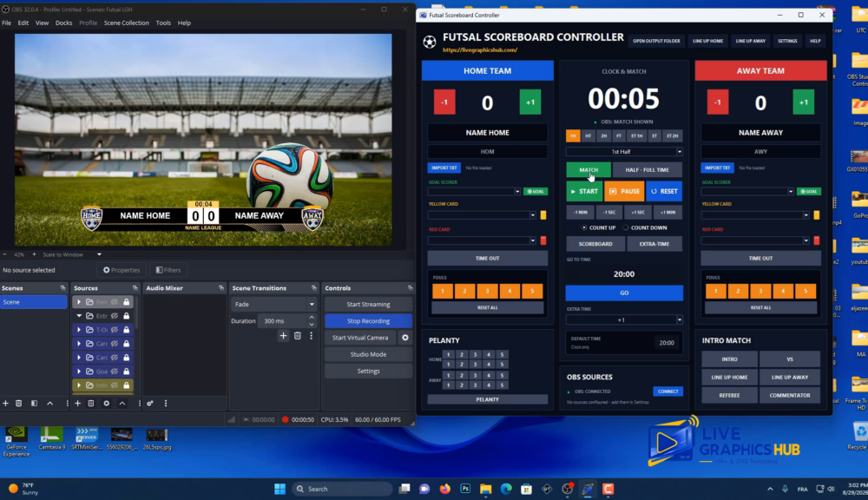Collapse the Extr source group in Sources
868x500 pixels.
79,316
